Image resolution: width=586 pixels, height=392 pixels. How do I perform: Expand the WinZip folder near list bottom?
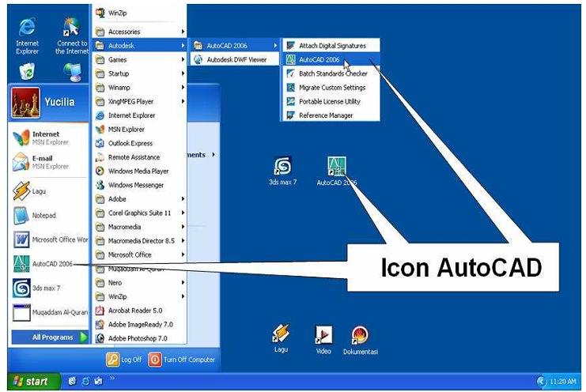[140, 296]
